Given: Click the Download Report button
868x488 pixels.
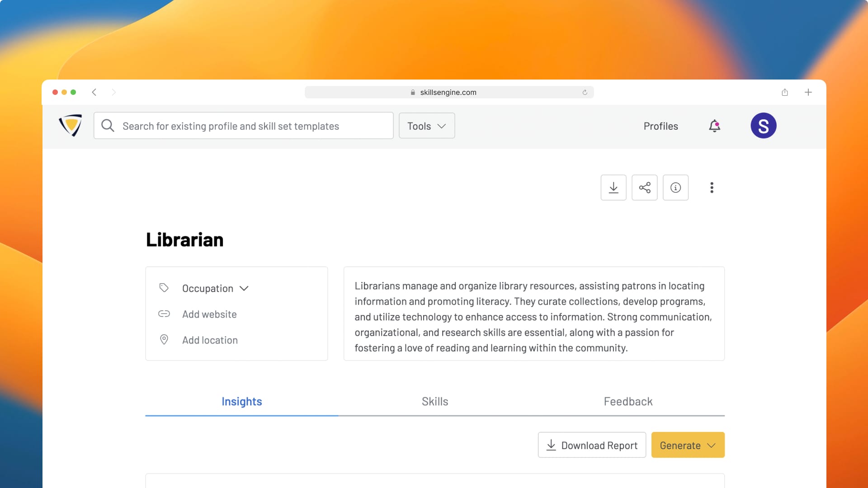Looking at the screenshot, I should pyautogui.click(x=592, y=445).
